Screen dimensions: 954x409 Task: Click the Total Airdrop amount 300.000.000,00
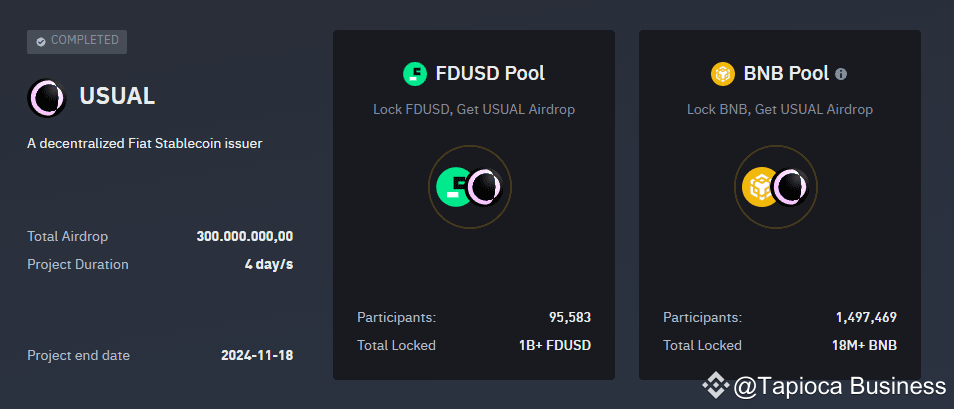point(245,236)
